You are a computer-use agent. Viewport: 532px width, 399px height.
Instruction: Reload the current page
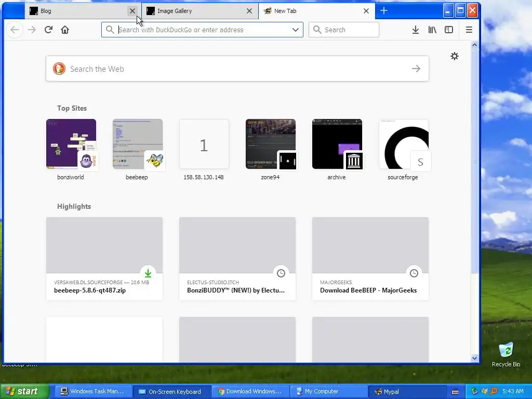tap(48, 30)
